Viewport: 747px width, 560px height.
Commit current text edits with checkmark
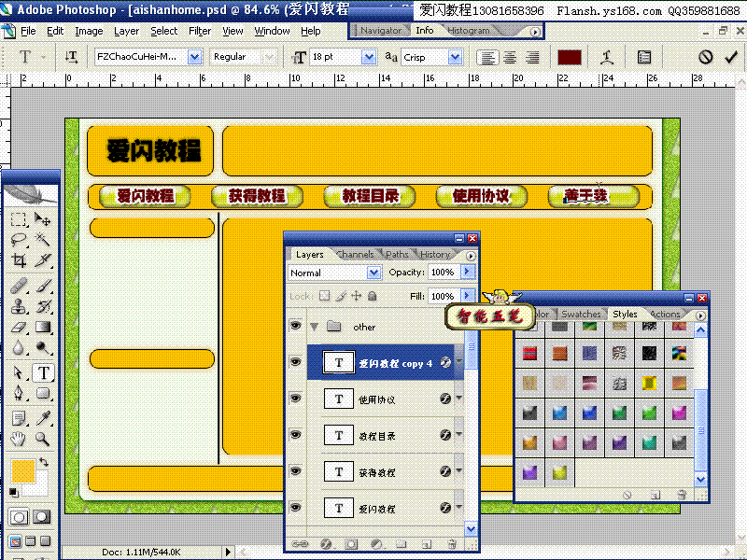731,58
